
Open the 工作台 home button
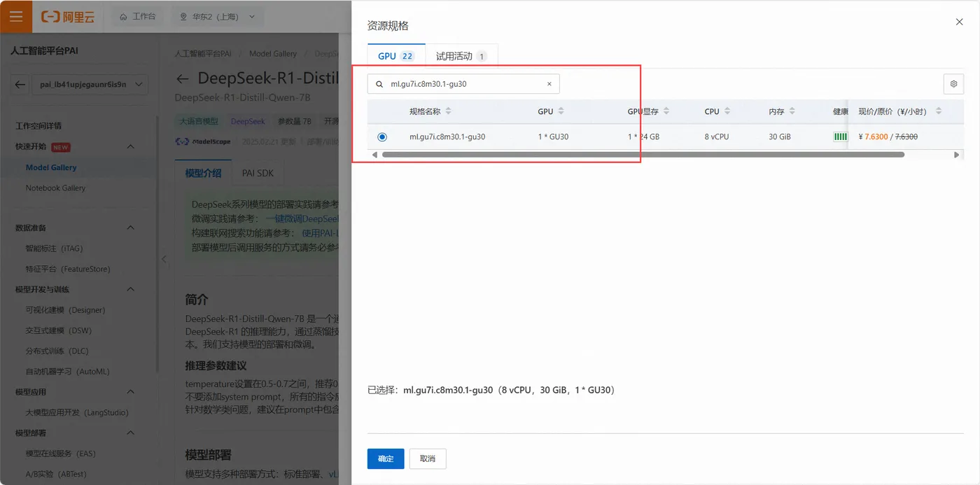(x=137, y=16)
